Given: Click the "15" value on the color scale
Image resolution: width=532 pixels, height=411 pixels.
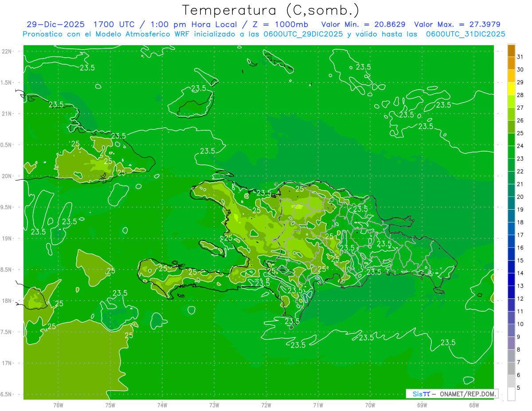Looking at the screenshot, I should [x=520, y=260].
